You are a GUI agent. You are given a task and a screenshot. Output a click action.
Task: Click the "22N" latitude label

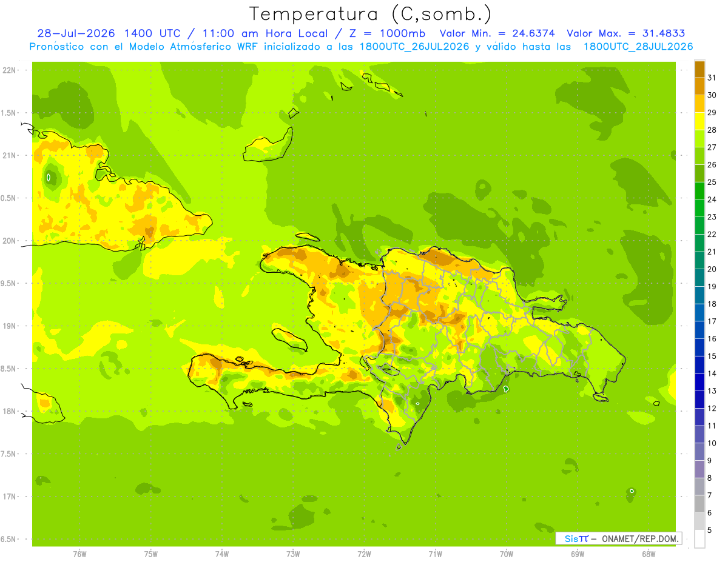pos(10,70)
